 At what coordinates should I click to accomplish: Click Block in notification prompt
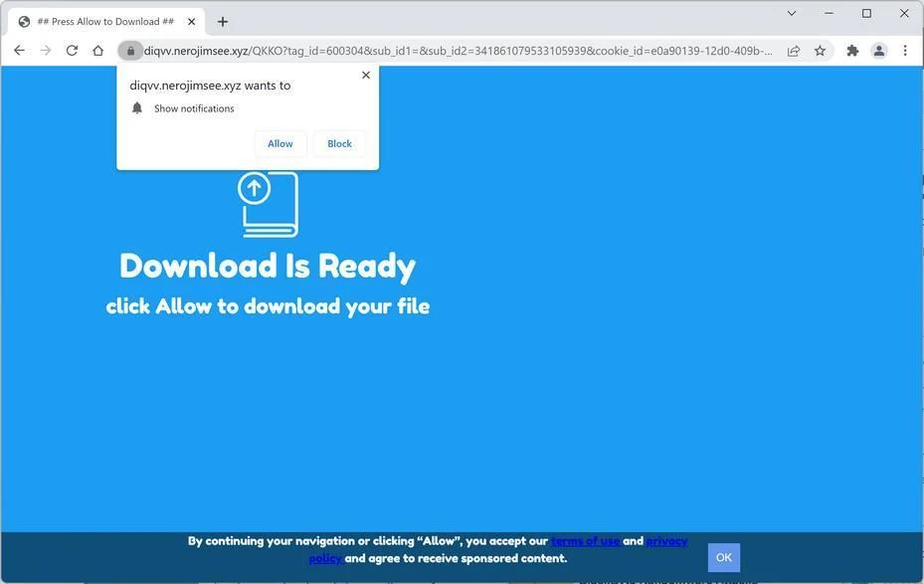[x=339, y=144]
